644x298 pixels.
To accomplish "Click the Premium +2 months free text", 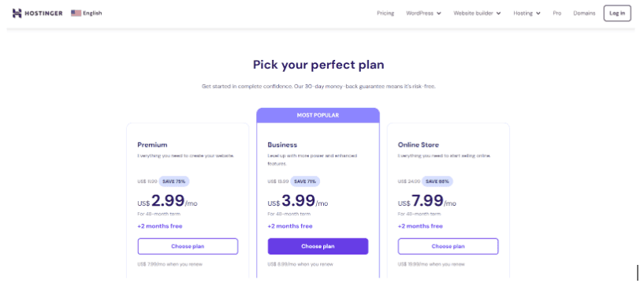I will click(x=160, y=226).
